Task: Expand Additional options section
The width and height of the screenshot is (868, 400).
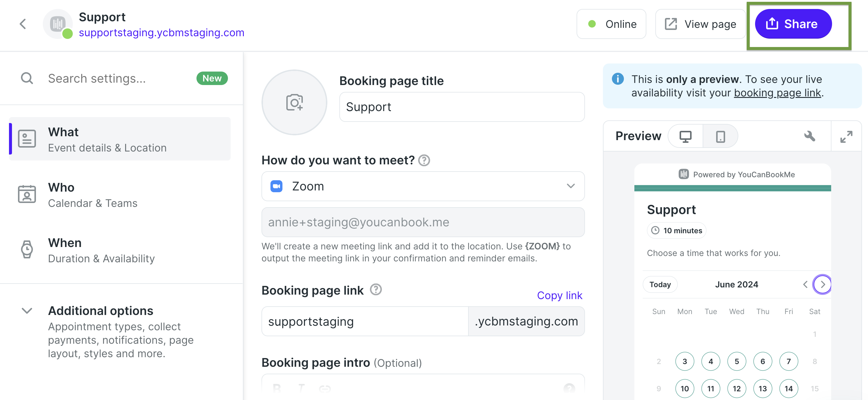Action: [27, 310]
